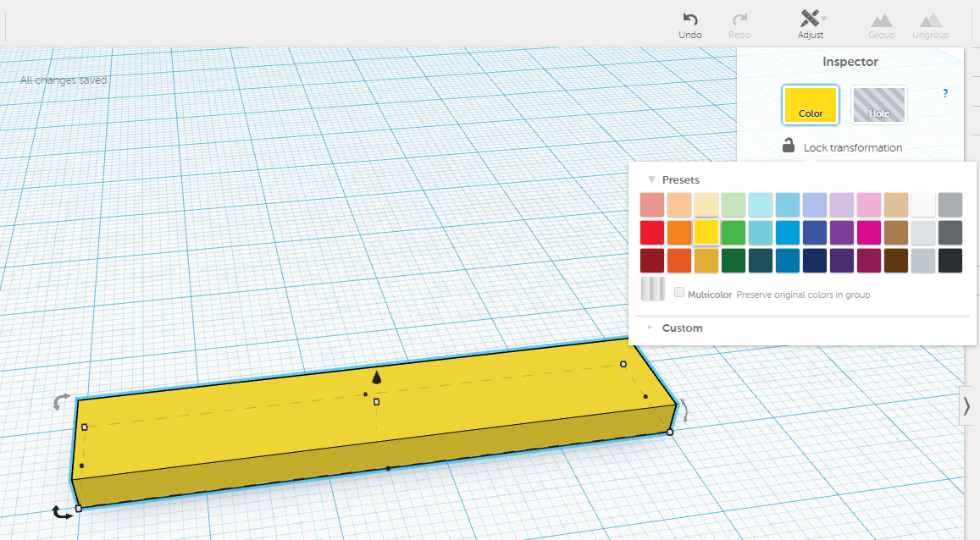Choose the magenta preset swatch
Viewport: 980px width, 540px height.
point(869,233)
